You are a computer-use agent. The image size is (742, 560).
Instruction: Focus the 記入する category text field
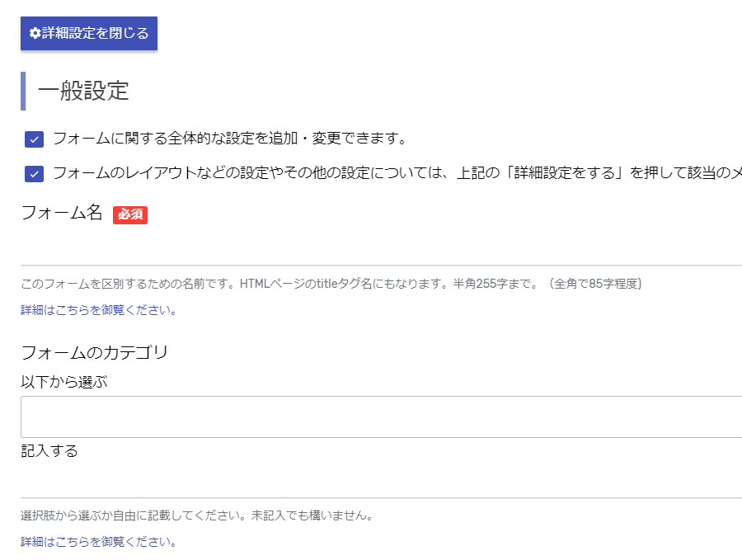(381, 481)
